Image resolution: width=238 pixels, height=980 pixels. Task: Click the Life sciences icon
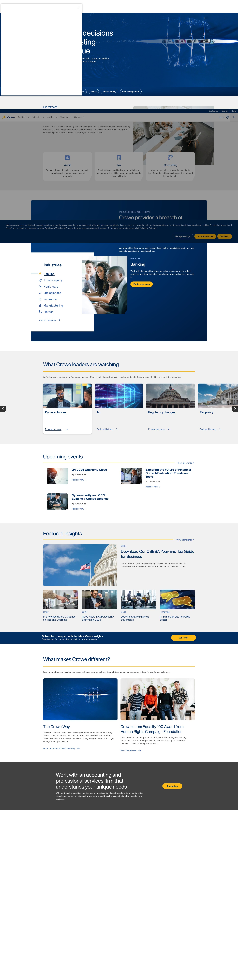coord(40,293)
